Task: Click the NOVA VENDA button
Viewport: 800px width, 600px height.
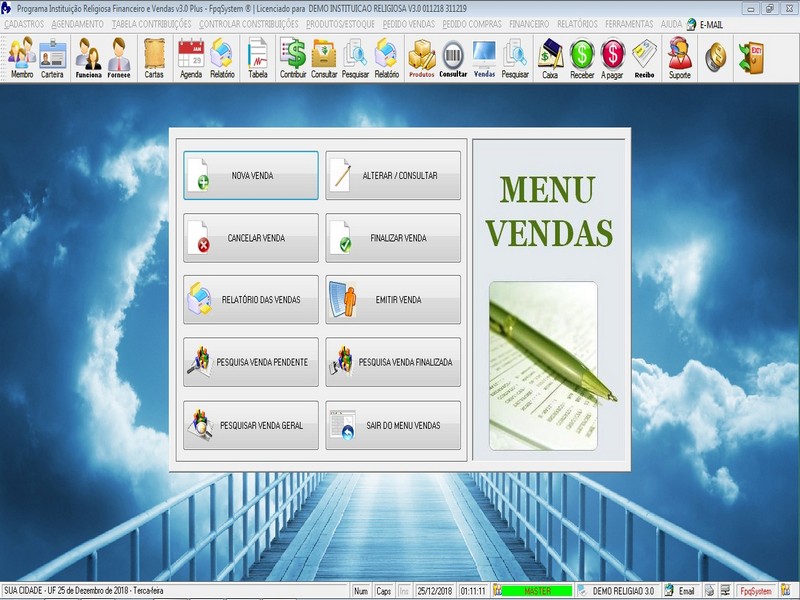Action: click(x=251, y=175)
